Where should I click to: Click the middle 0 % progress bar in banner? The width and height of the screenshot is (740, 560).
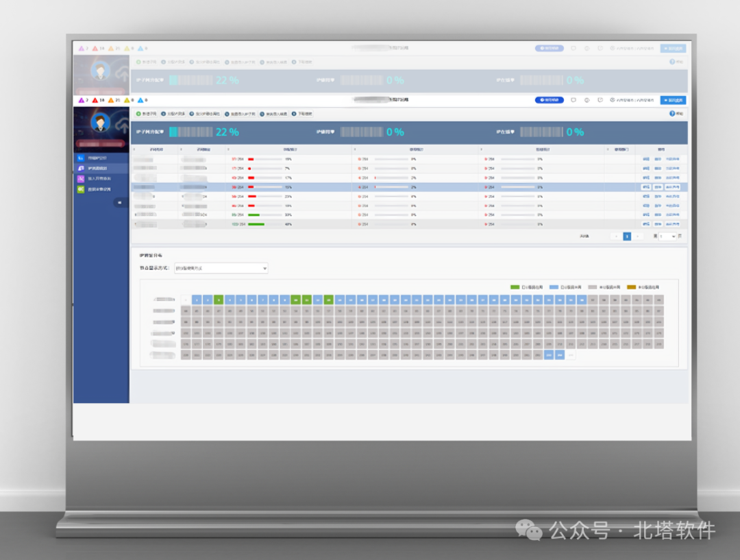click(362, 132)
